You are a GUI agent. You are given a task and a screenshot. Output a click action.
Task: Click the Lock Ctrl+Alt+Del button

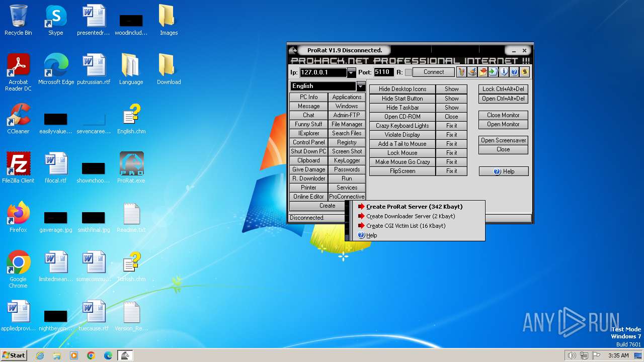click(x=504, y=89)
